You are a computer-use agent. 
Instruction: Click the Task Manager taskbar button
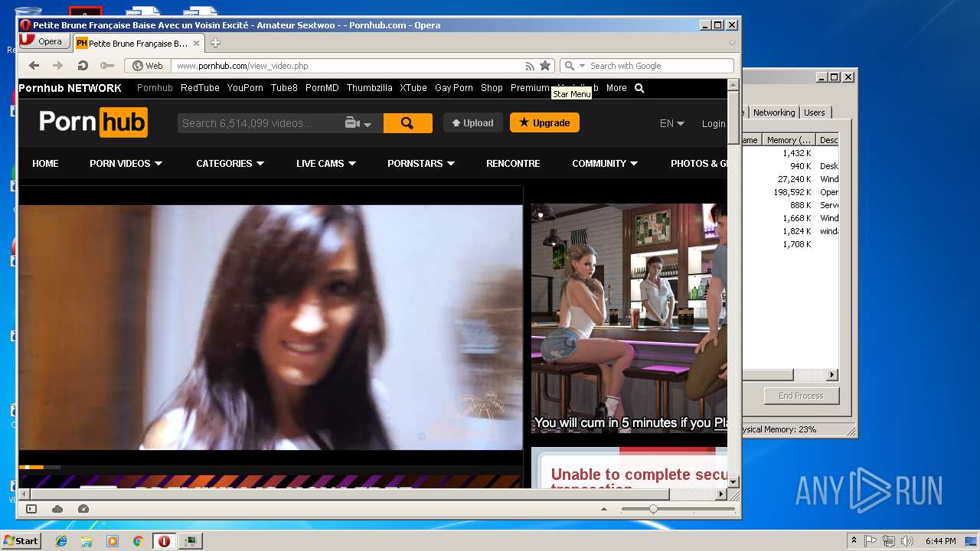pyautogui.click(x=190, y=541)
